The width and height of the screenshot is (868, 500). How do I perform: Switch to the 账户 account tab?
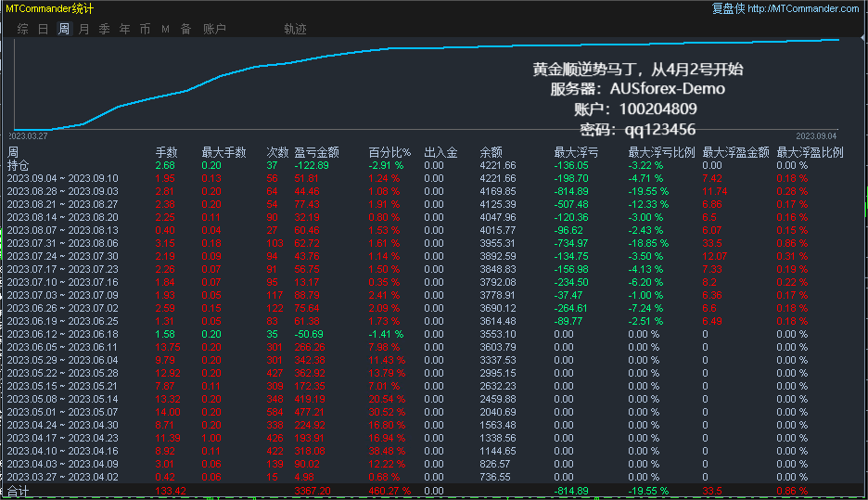pos(215,29)
